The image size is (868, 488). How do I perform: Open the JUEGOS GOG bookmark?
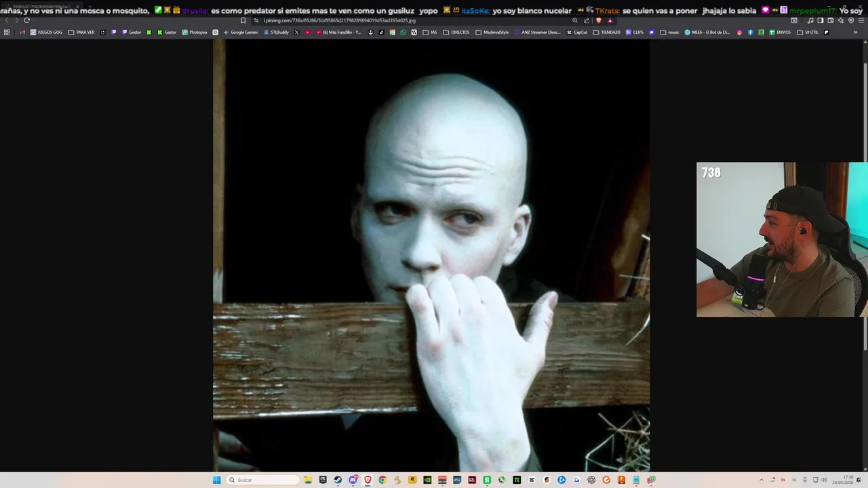tap(46, 32)
